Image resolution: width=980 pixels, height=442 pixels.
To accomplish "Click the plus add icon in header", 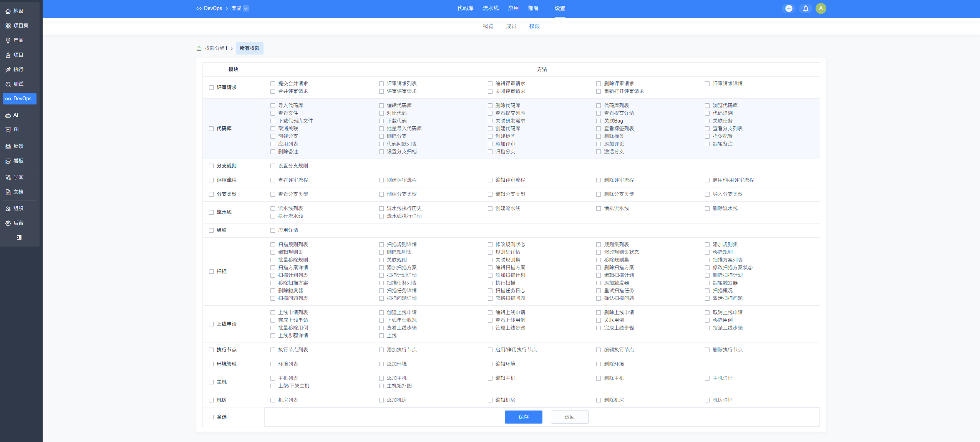I will pos(789,8).
